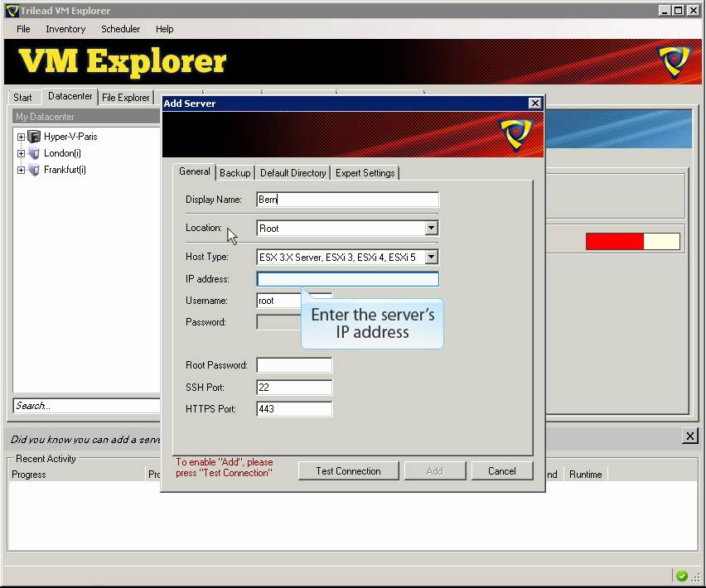The image size is (706, 588).
Task: Open the File menu
Action: (23, 29)
